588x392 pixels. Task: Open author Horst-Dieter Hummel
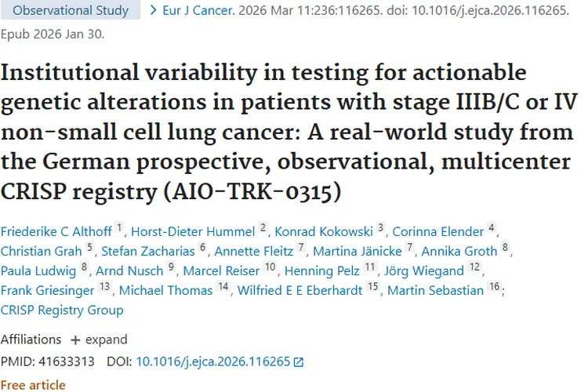click(194, 230)
